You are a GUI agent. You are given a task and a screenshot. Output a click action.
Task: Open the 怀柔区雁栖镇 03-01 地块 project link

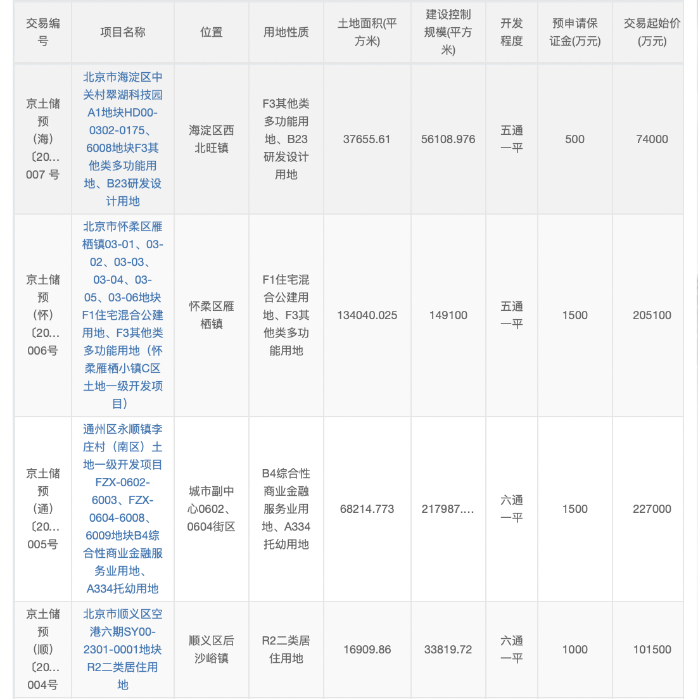click(x=123, y=315)
